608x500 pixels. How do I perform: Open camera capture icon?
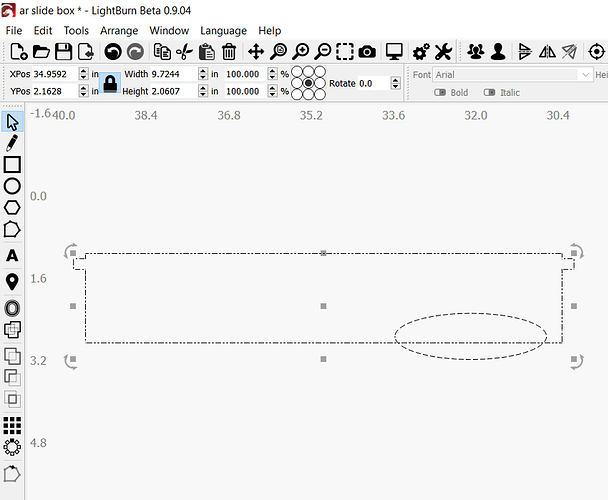[367, 52]
